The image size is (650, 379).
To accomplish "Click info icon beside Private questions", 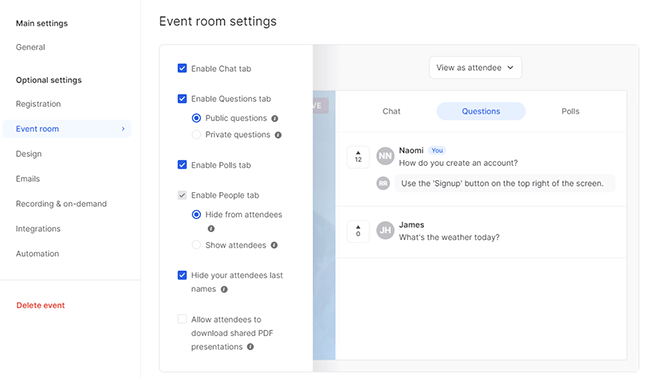I will click(278, 135).
